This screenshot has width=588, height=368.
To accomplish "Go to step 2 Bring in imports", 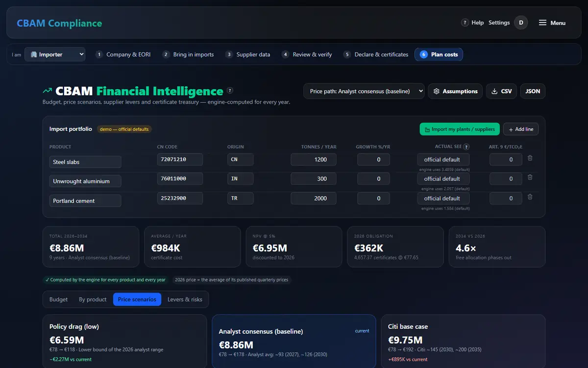I will click(189, 54).
